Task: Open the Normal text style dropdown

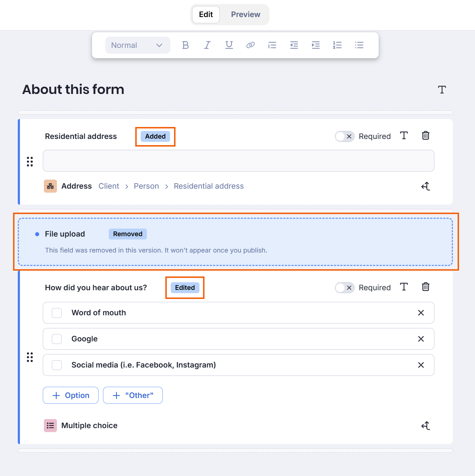Action: click(137, 45)
